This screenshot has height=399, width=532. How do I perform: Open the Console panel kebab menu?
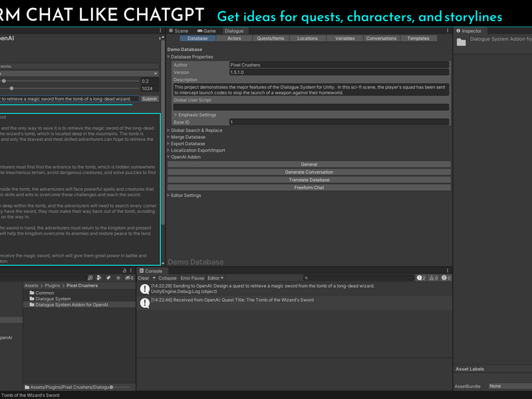tap(448, 271)
